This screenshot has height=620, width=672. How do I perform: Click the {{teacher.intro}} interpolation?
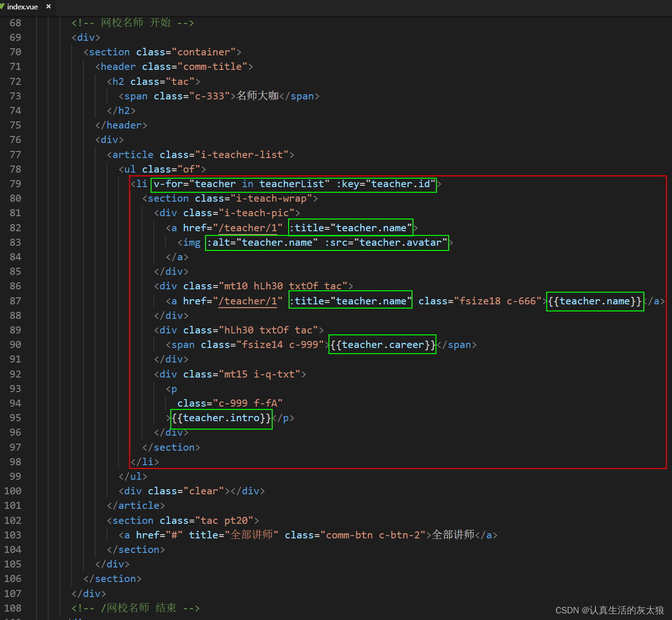[x=221, y=418]
